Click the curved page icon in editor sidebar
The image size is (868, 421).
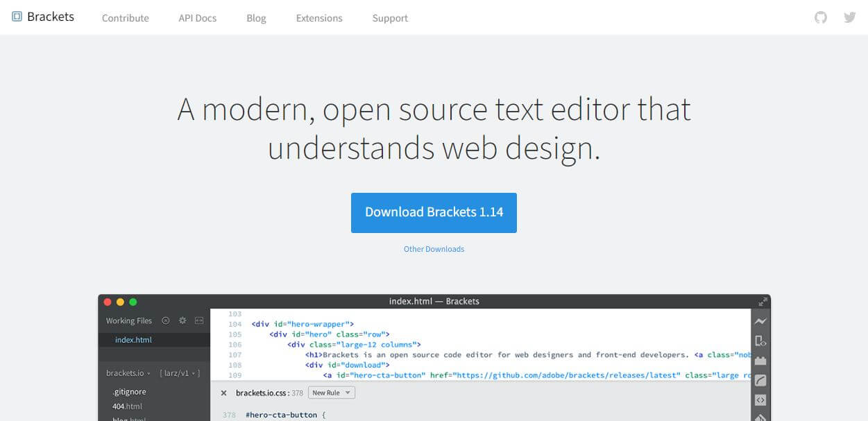[x=760, y=380]
